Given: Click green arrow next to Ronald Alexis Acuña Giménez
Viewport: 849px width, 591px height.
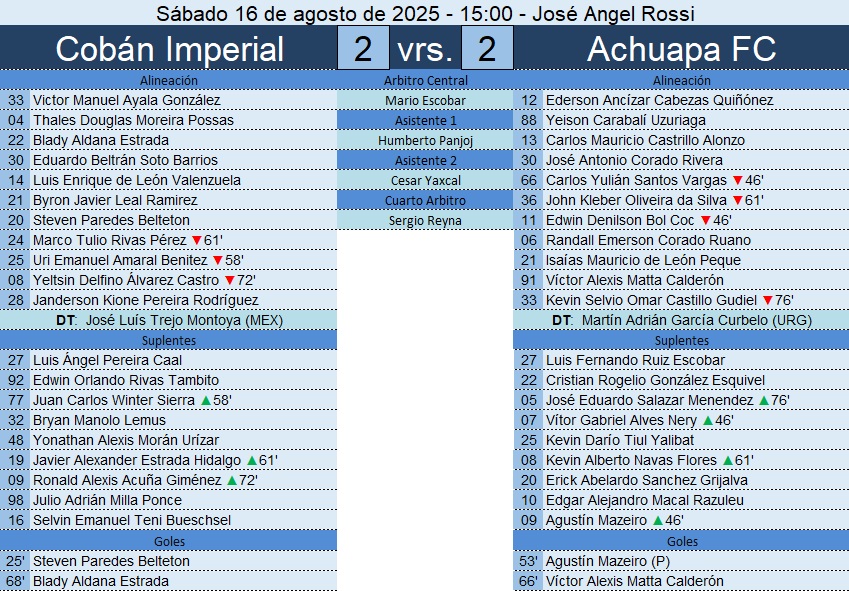Looking at the screenshot, I should coord(230,481).
